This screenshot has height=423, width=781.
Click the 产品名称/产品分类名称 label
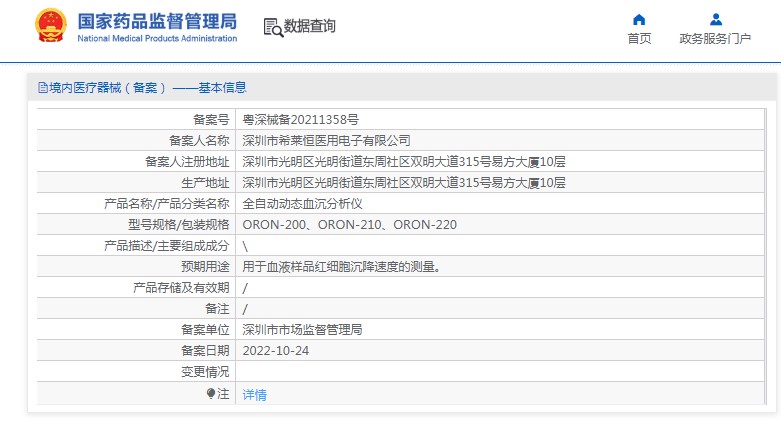click(x=167, y=203)
